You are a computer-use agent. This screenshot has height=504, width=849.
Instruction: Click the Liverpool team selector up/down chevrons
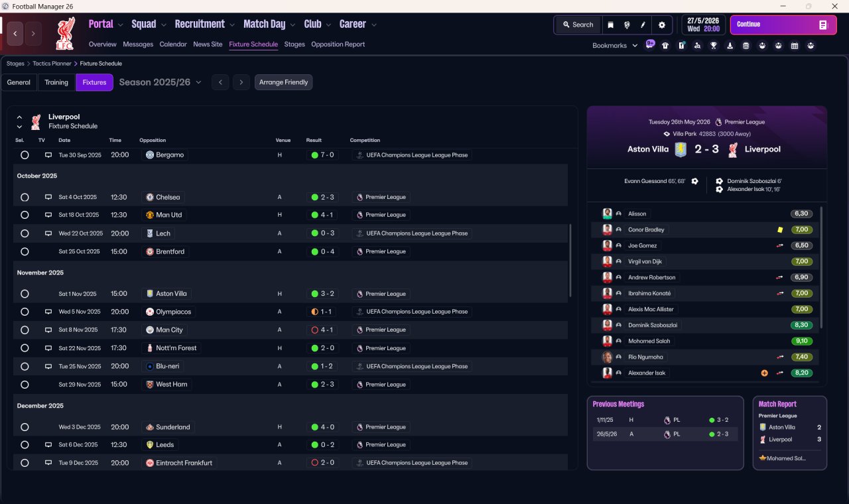[x=19, y=121]
